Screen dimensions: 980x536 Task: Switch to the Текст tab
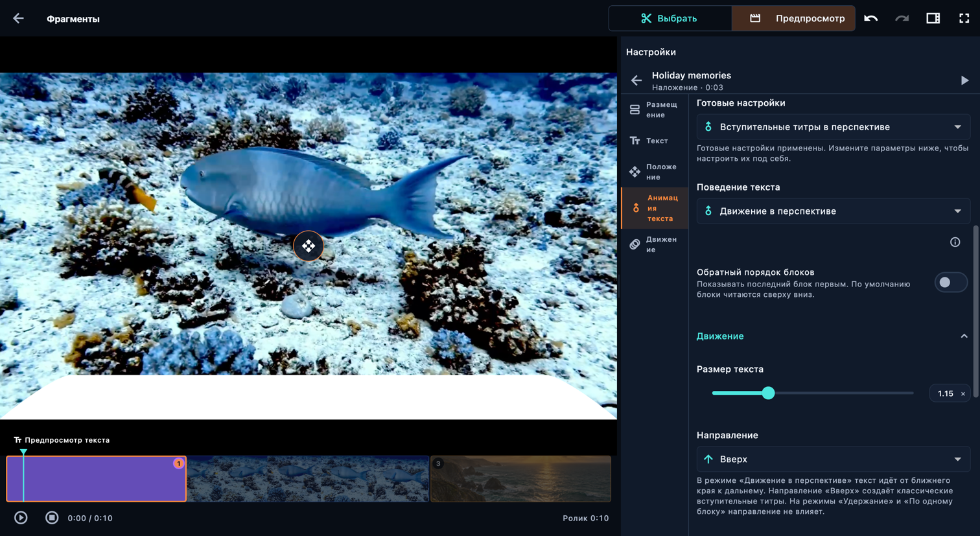pos(655,141)
